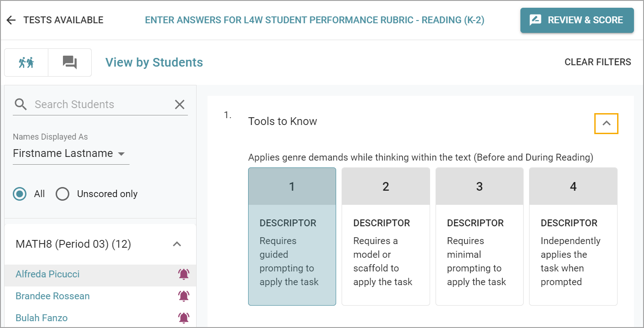Image resolution: width=644 pixels, height=328 pixels.
Task: Click the rubric title Enter Answers for L4W
Action: [315, 20]
